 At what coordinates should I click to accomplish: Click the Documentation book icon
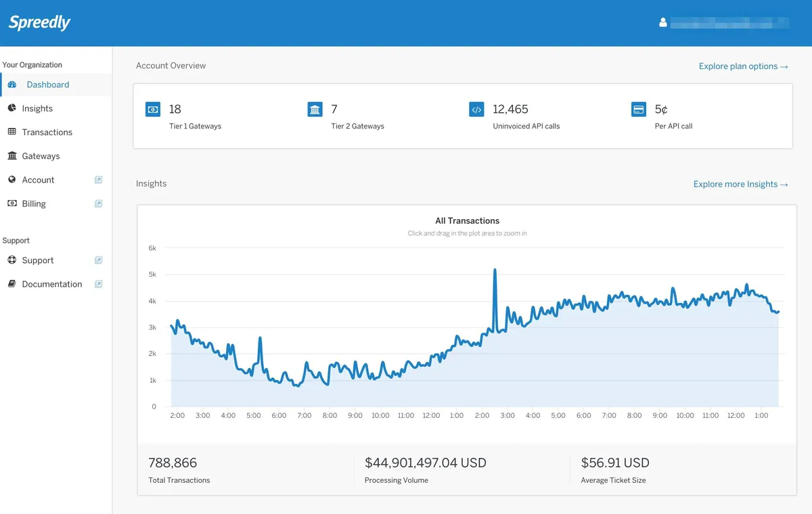click(x=12, y=284)
